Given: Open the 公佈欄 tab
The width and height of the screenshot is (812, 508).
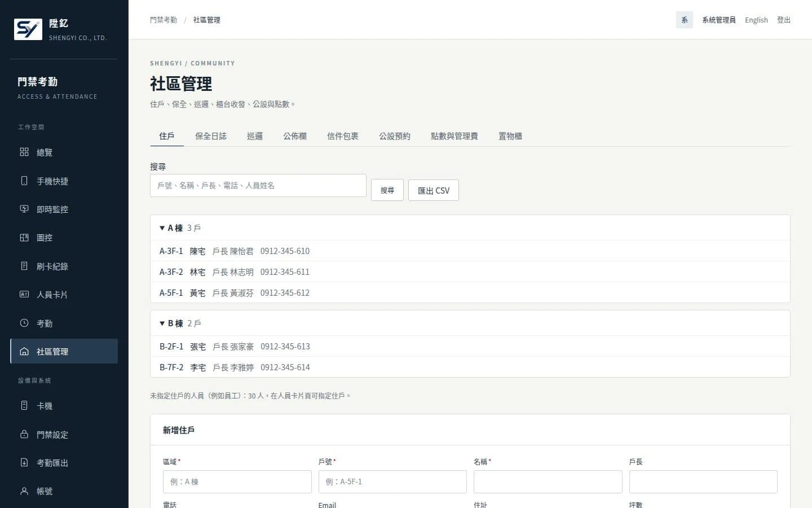Looking at the screenshot, I should pos(295,136).
